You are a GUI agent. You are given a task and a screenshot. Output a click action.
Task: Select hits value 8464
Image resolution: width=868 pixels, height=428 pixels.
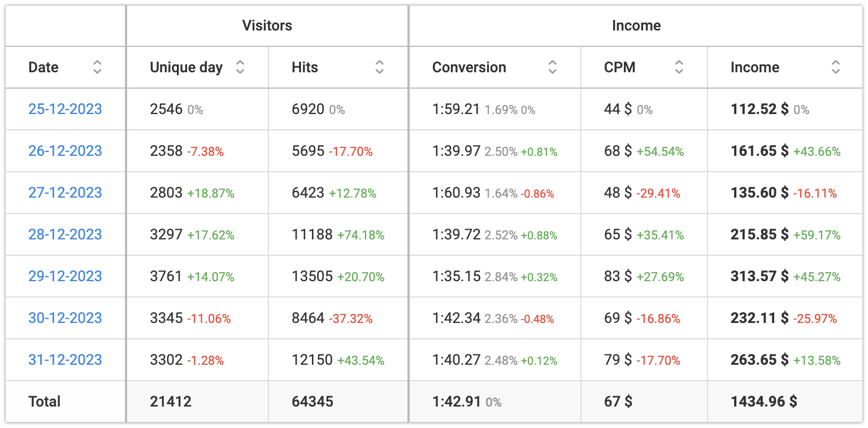point(308,318)
